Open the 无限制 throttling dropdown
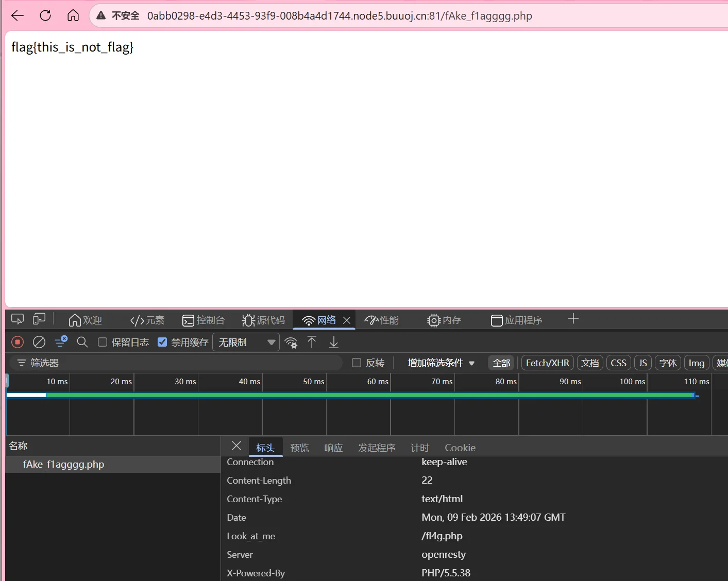728x581 pixels. pyautogui.click(x=246, y=343)
